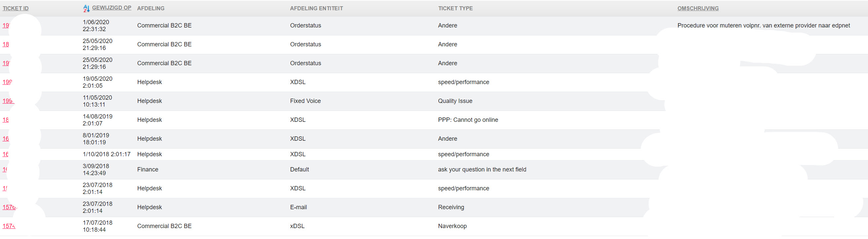Image resolution: width=868 pixels, height=239 pixels.
Task: Open the E-mail Receiving ticket link
Action: (x=9, y=207)
